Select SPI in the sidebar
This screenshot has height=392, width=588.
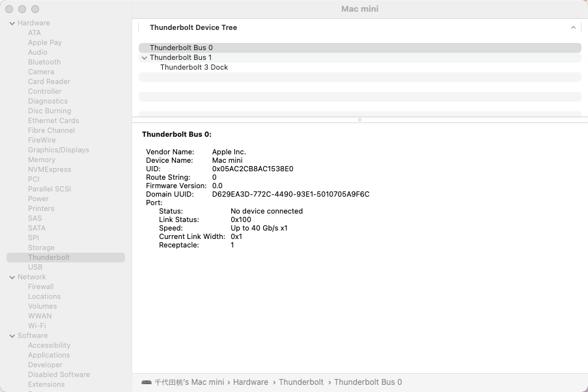click(33, 238)
